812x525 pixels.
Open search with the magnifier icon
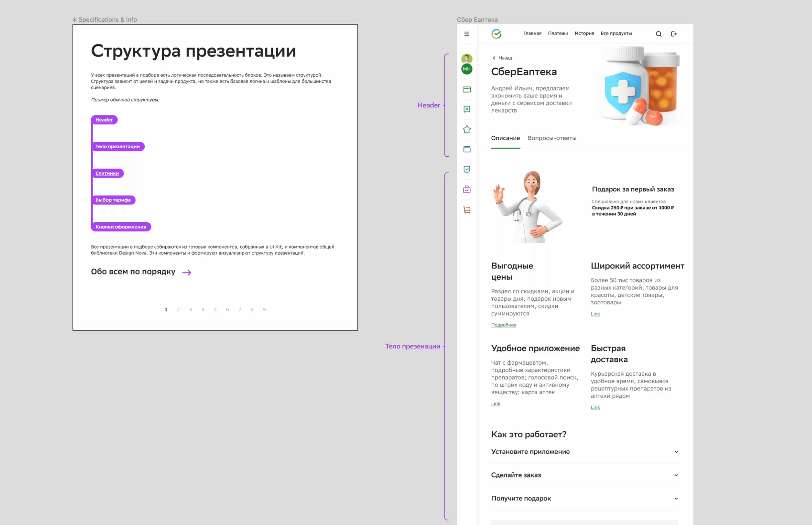(659, 34)
